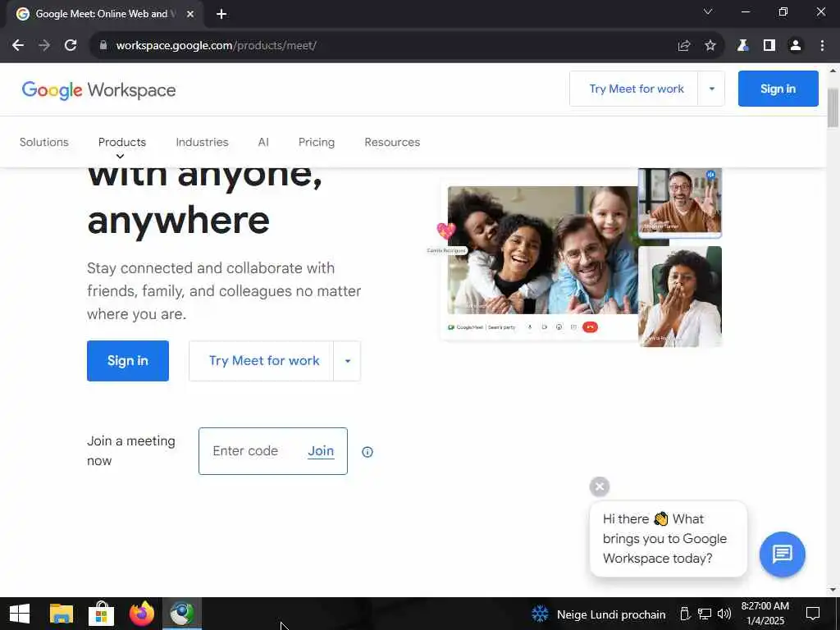Screen dimensions: 840x630
Task: Open the AI menu item
Action: (x=263, y=142)
